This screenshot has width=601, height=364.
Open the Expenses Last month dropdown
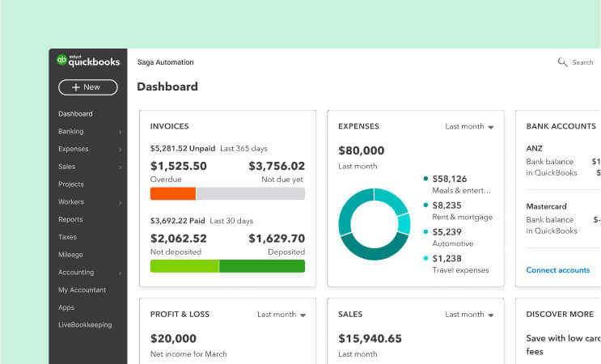(x=469, y=126)
